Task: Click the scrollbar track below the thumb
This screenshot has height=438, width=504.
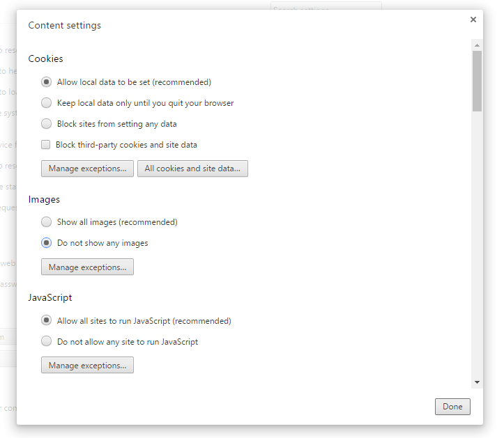Action: tap(477, 244)
